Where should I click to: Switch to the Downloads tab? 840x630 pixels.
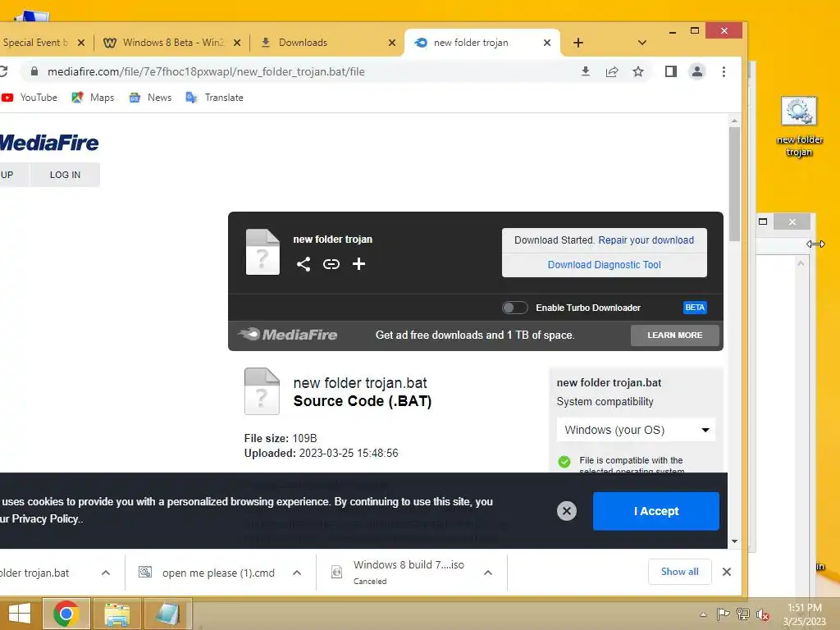326,43
